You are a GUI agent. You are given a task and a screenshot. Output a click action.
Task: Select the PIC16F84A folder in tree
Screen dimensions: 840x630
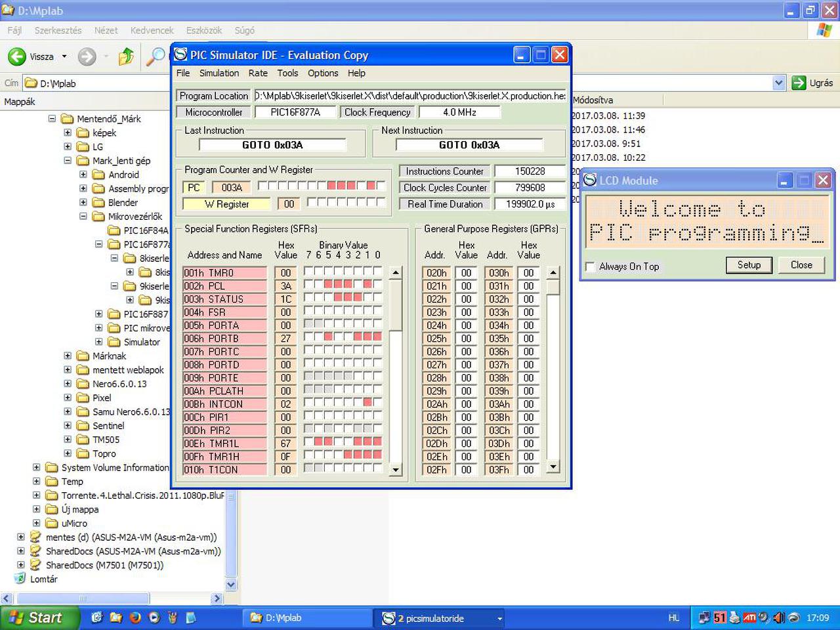click(146, 230)
